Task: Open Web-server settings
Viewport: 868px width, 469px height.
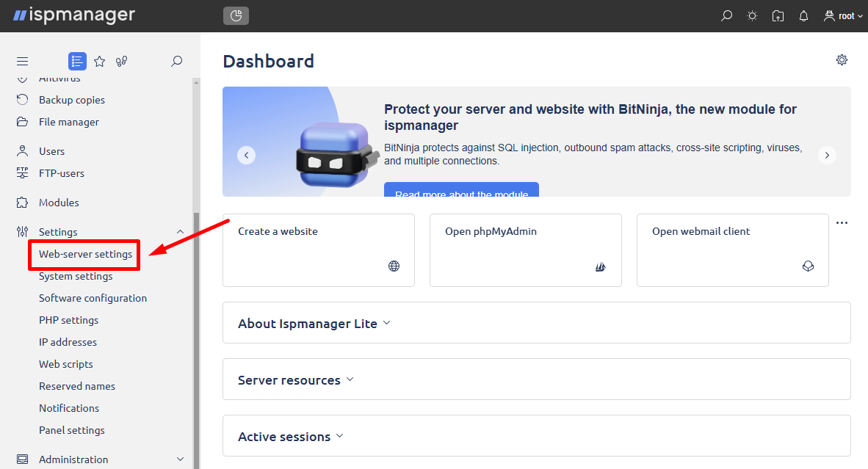Action: [85, 255]
